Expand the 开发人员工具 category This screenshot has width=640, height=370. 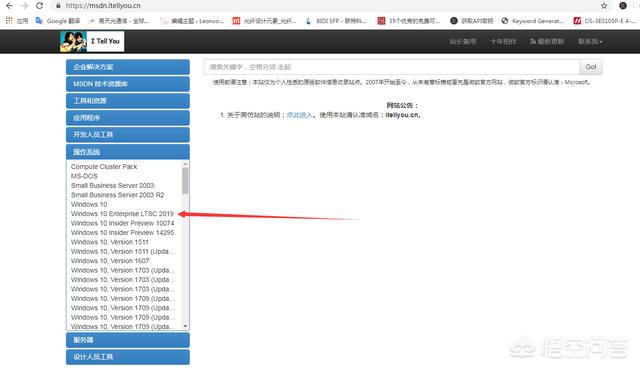click(x=128, y=135)
